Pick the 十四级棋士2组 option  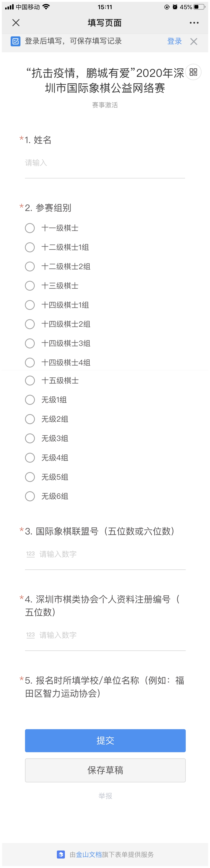point(30,324)
